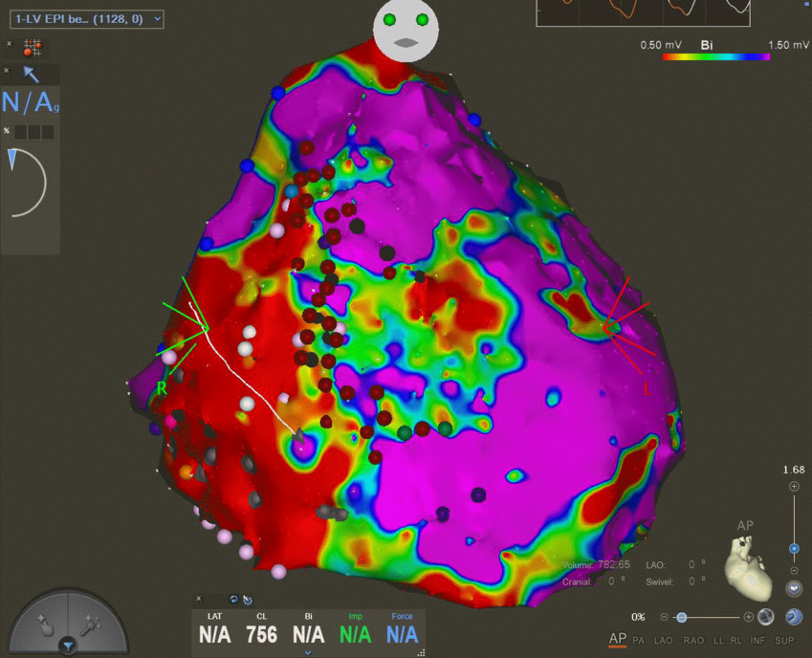Click the zoom-out minus button below vertical slider
The image size is (812, 658).
(794, 571)
